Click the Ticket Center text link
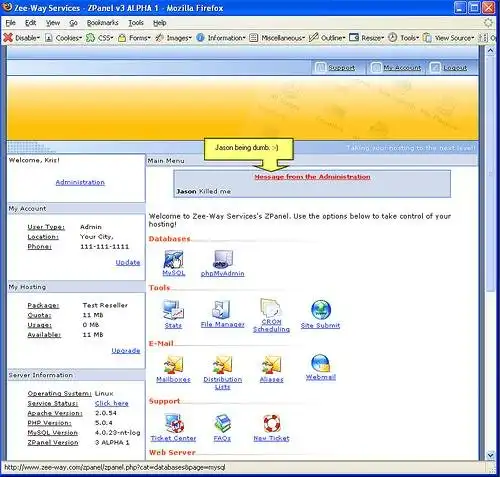 (x=173, y=438)
